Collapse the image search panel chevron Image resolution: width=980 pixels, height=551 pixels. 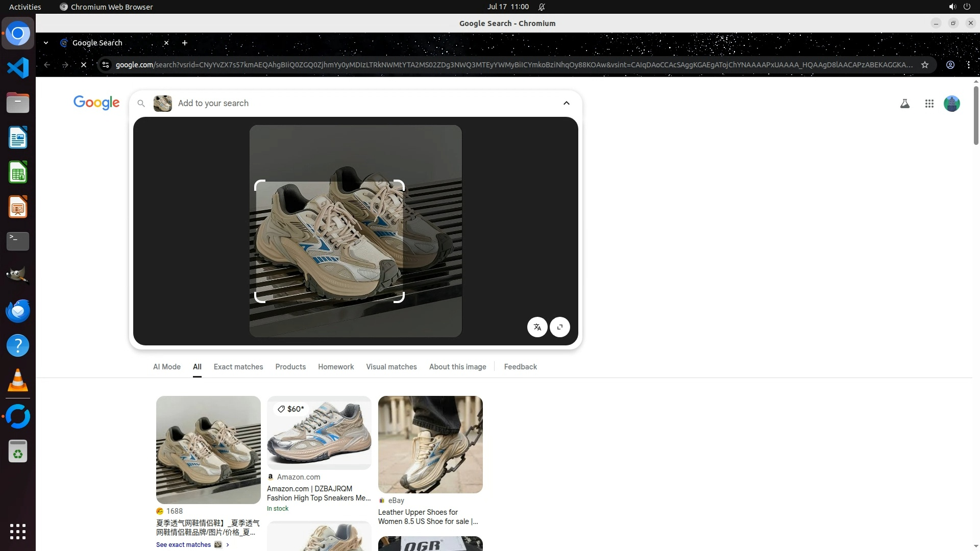tap(566, 103)
